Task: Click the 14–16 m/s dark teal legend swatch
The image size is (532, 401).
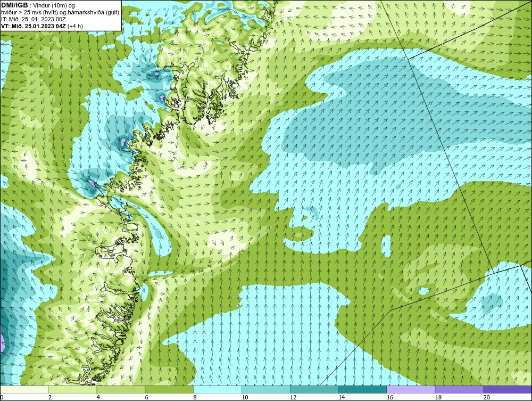Action: (362, 389)
